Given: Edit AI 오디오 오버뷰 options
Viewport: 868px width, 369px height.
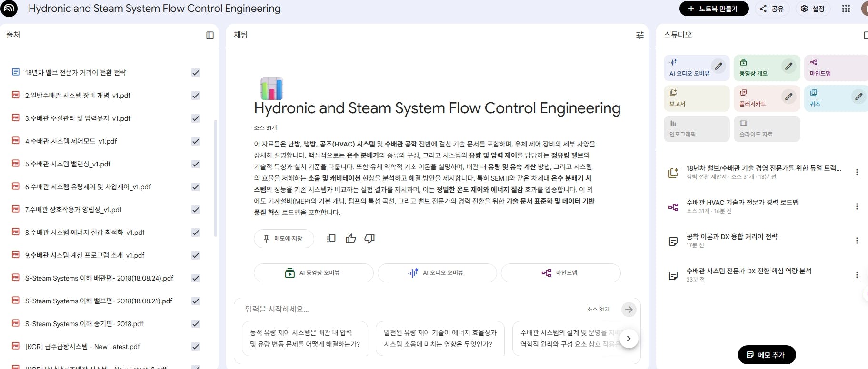Looking at the screenshot, I should click(x=718, y=66).
